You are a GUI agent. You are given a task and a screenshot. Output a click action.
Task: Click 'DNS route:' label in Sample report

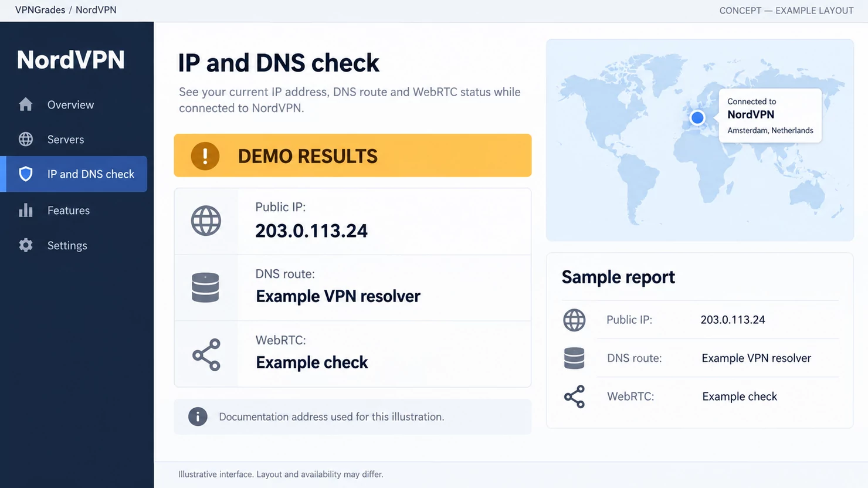click(x=635, y=358)
